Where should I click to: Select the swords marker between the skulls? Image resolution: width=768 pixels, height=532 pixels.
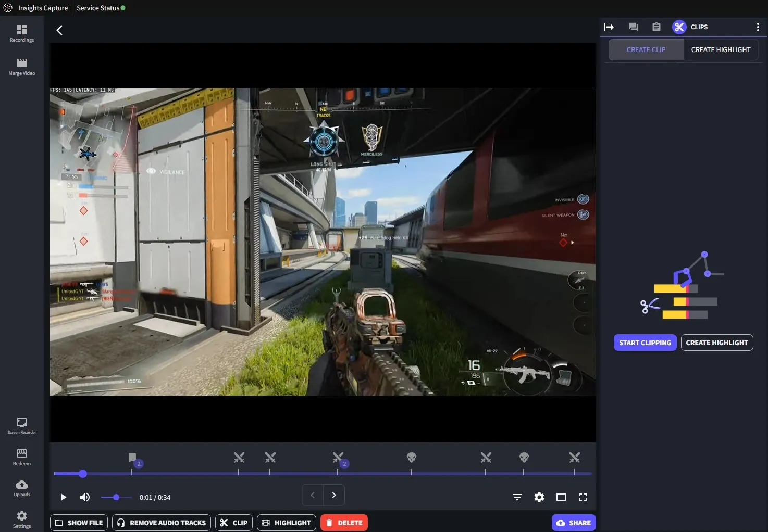[x=486, y=458]
